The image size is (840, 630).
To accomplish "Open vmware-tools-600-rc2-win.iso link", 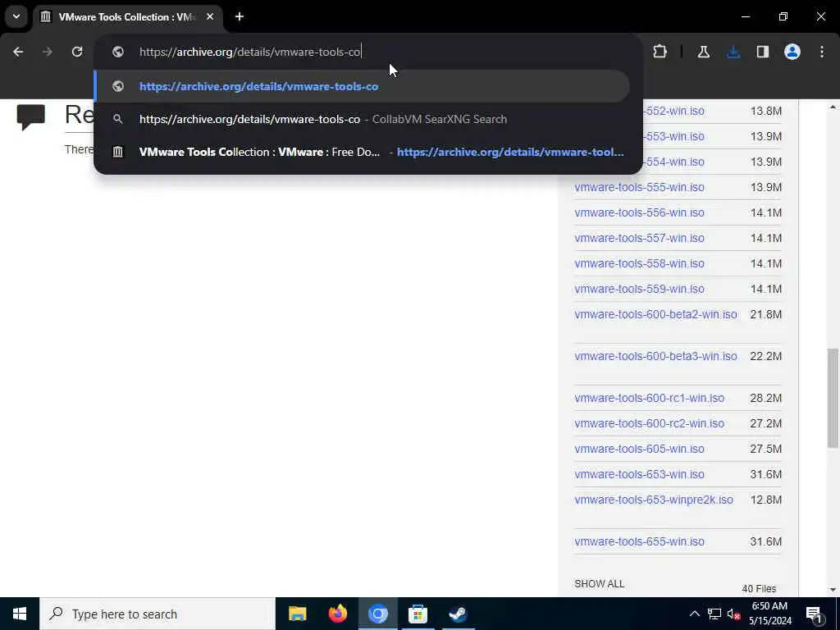I will click(x=650, y=423).
